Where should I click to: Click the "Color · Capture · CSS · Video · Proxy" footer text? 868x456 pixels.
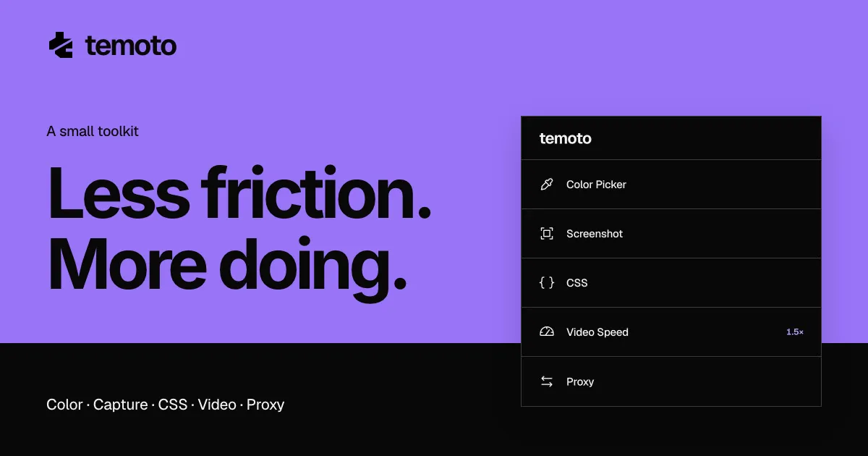166,405
